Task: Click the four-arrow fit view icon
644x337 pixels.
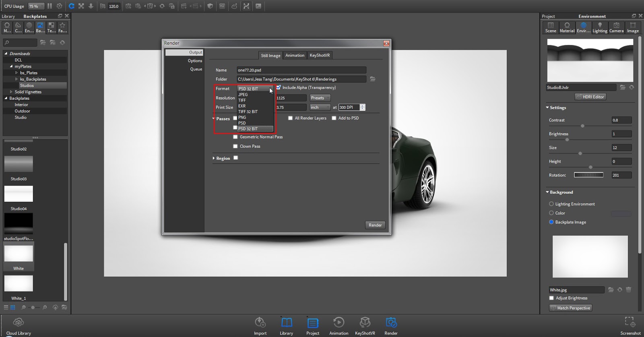Action: tap(81, 6)
